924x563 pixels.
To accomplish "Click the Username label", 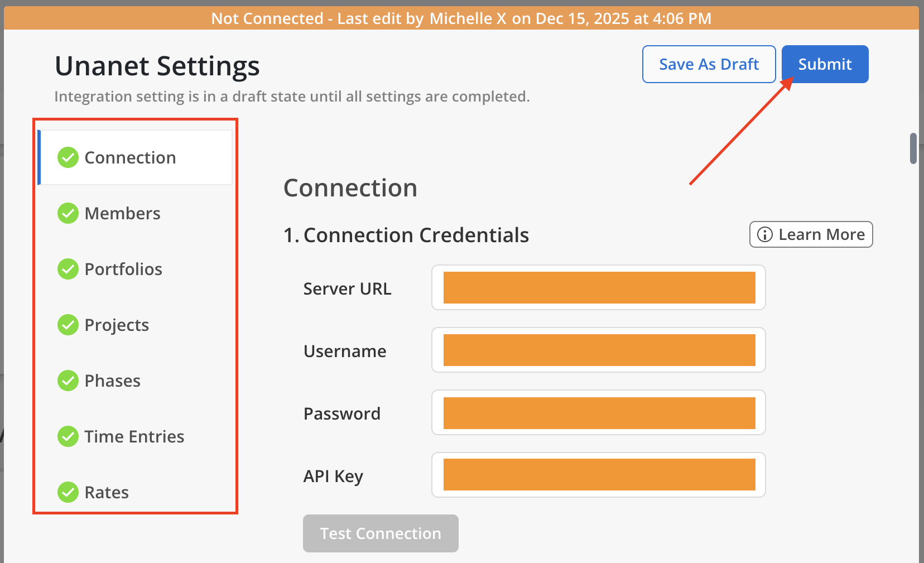I will (x=345, y=351).
